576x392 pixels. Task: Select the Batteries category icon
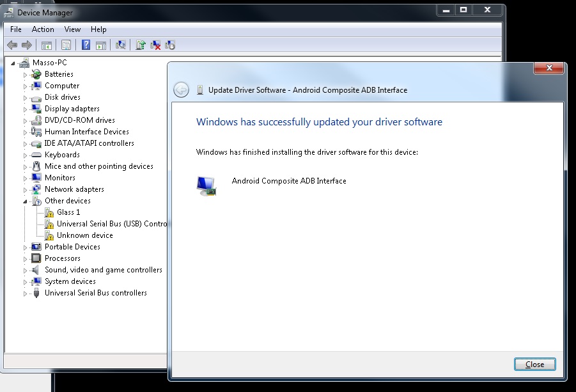pyautogui.click(x=36, y=74)
